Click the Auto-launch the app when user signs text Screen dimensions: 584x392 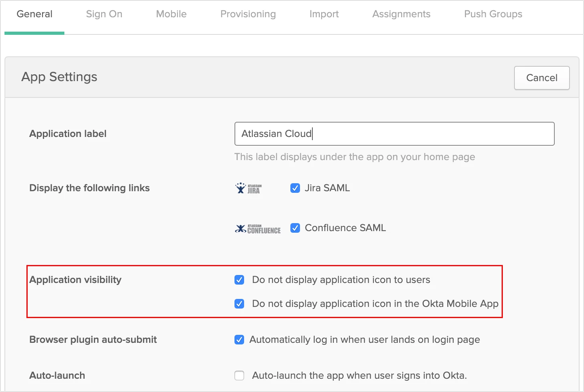coord(359,375)
